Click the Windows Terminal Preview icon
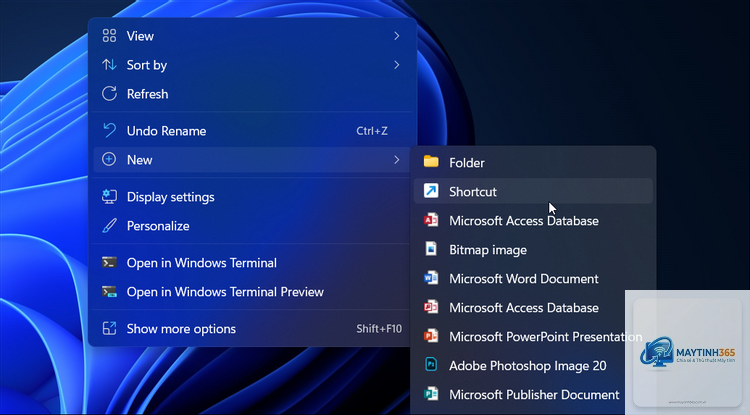This screenshot has width=750, height=415. (109, 291)
